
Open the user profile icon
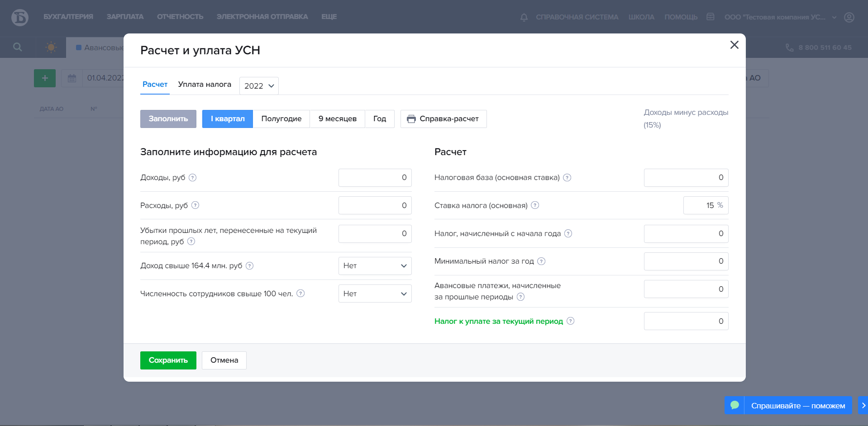point(849,17)
